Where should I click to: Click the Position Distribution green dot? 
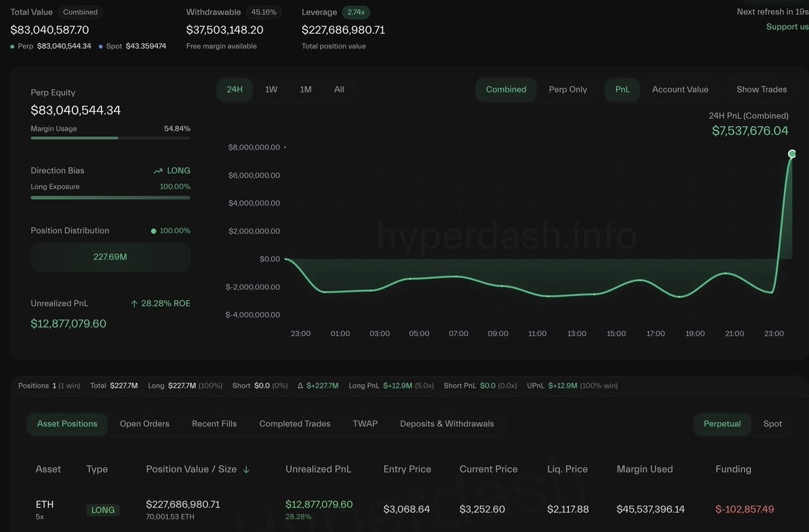tap(154, 231)
